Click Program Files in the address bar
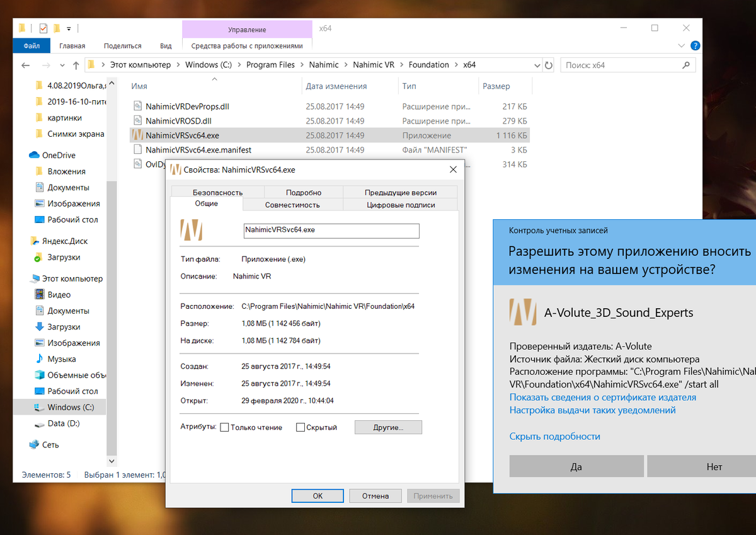Viewport: 756px width, 535px height. click(270, 65)
